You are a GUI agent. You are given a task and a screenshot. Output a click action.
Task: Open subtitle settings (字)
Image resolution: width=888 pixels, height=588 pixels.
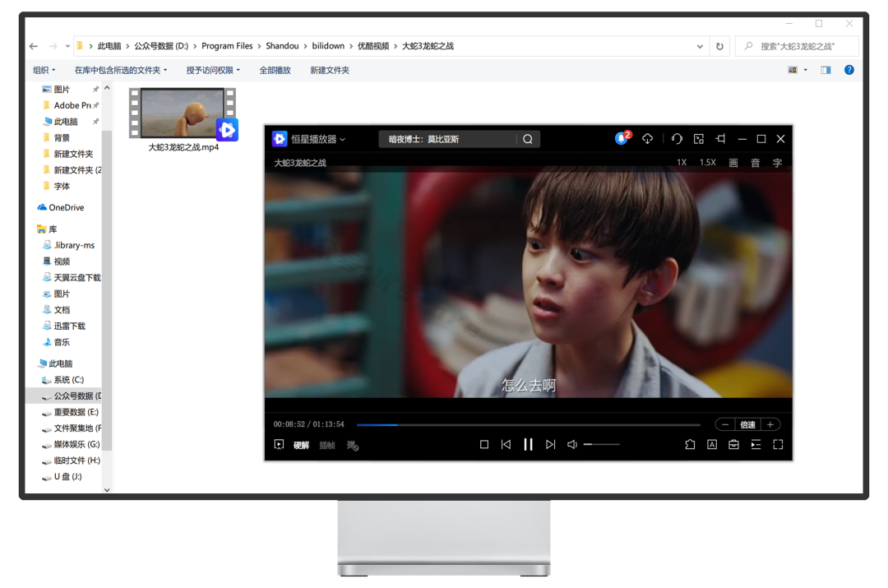point(778,163)
